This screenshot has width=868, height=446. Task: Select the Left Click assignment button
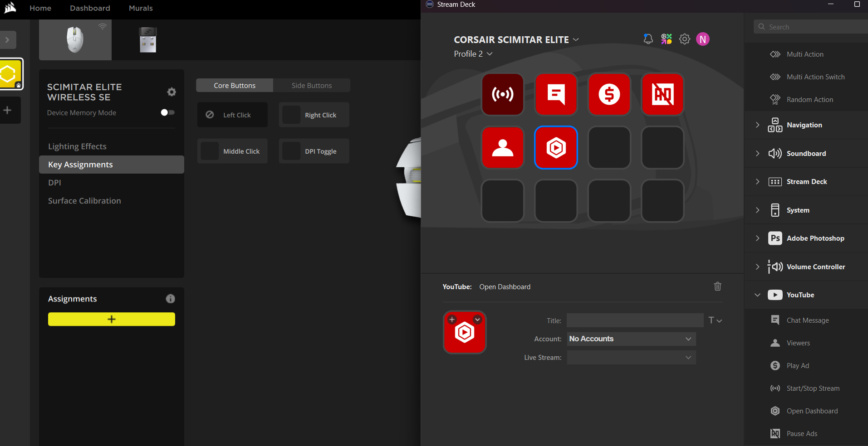tap(232, 115)
